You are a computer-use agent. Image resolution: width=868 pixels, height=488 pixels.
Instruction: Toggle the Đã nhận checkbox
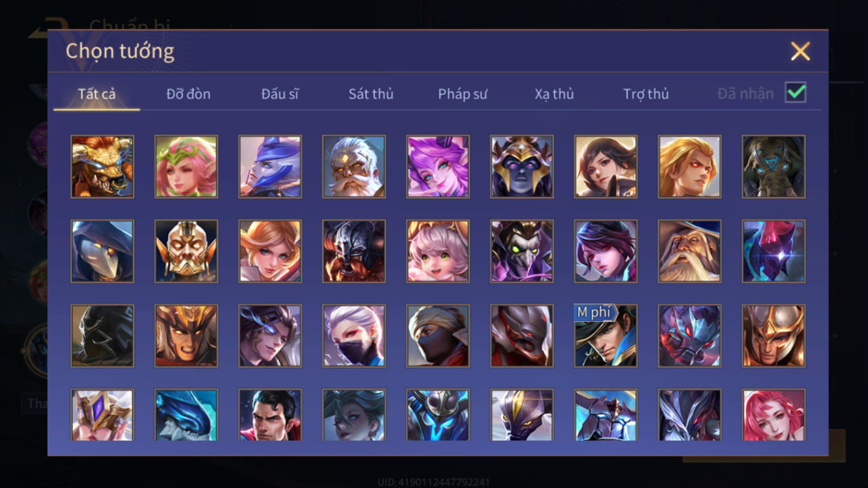(795, 93)
